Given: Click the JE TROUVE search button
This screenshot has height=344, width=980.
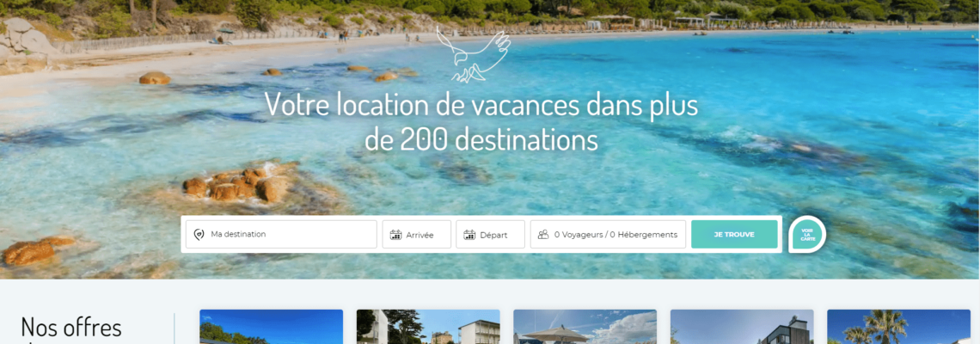Looking at the screenshot, I should (734, 235).
